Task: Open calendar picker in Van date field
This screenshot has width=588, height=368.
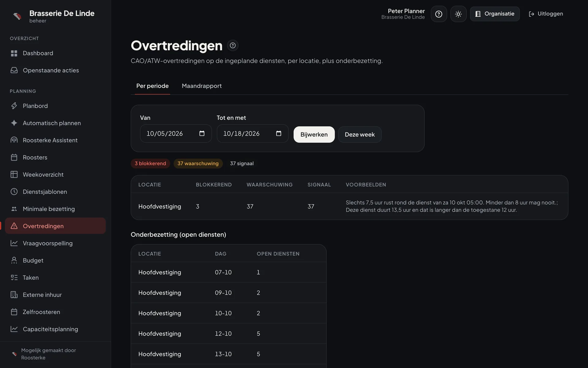Action: pos(202,133)
